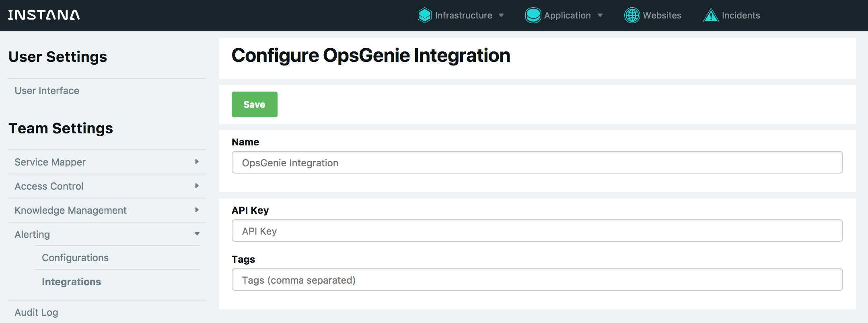Click the Incidents warning triangle icon

711,16
